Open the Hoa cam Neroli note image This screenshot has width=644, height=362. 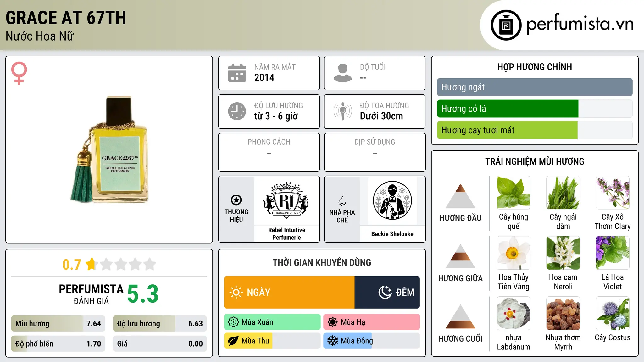click(x=563, y=253)
